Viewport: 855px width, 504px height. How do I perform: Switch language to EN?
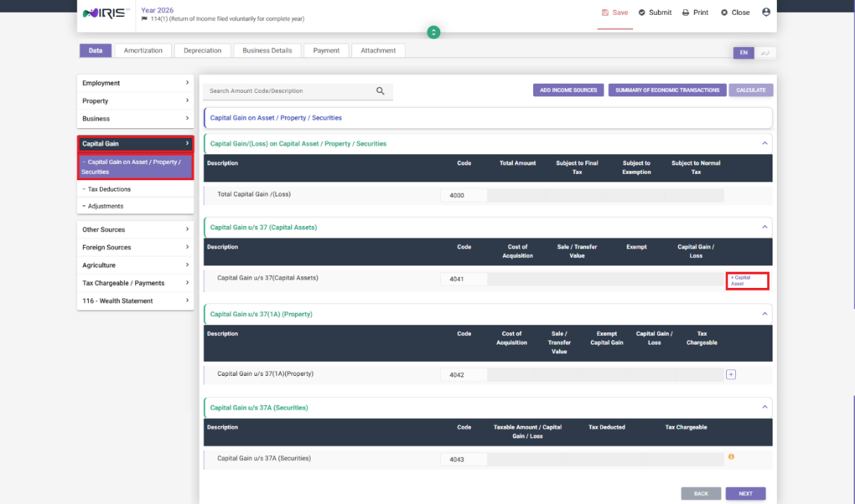tap(744, 53)
